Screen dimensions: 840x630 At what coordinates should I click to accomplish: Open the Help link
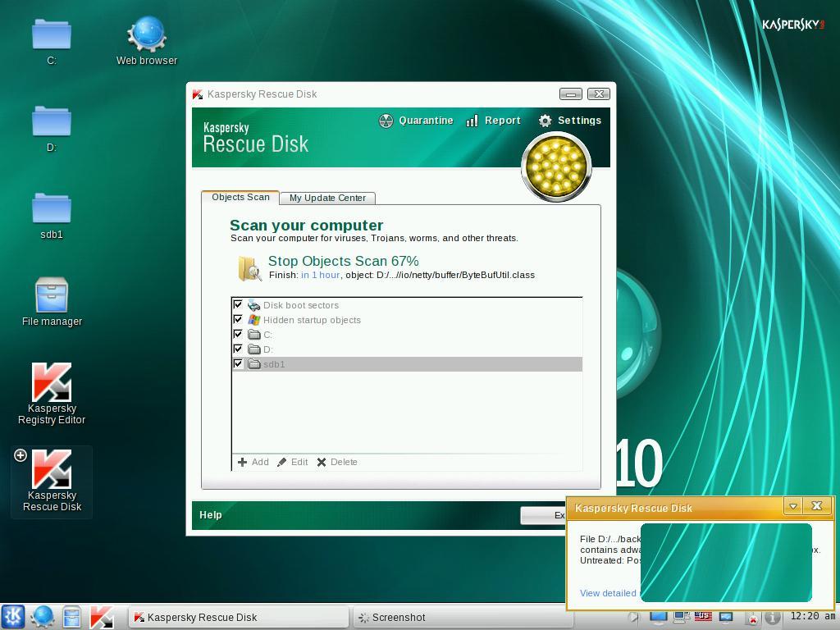click(211, 515)
